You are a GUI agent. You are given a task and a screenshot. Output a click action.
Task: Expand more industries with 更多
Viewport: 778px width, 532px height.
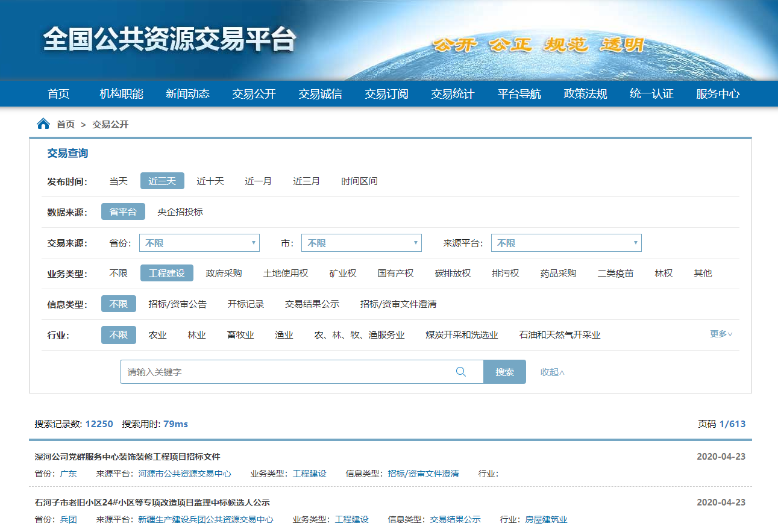721,334
